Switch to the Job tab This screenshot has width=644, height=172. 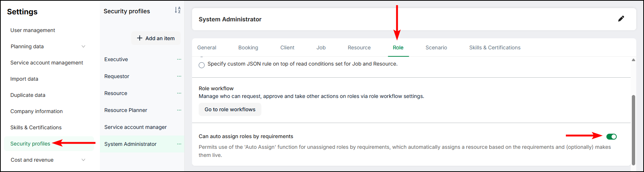321,48
